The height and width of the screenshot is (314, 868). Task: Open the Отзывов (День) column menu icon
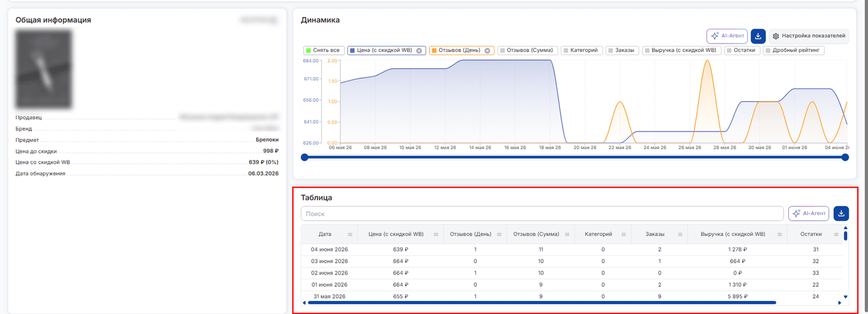click(x=500, y=234)
